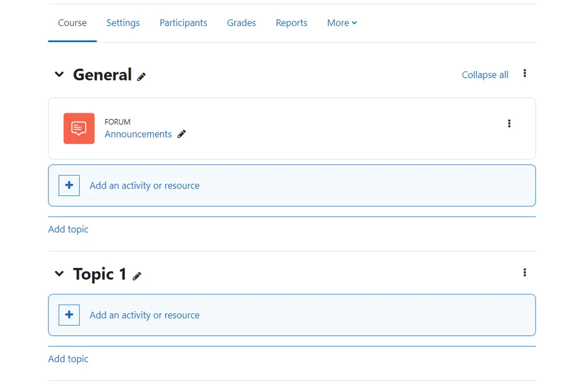Collapse the Topic 1 section chevron

pos(59,273)
